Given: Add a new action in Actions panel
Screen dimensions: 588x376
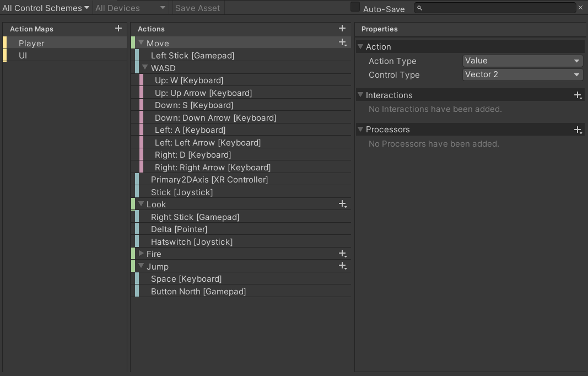Looking at the screenshot, I should click(x=342, y=28).
